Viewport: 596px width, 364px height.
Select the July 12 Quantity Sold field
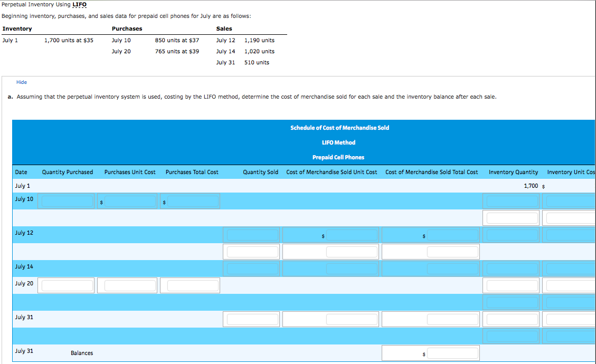251,234
